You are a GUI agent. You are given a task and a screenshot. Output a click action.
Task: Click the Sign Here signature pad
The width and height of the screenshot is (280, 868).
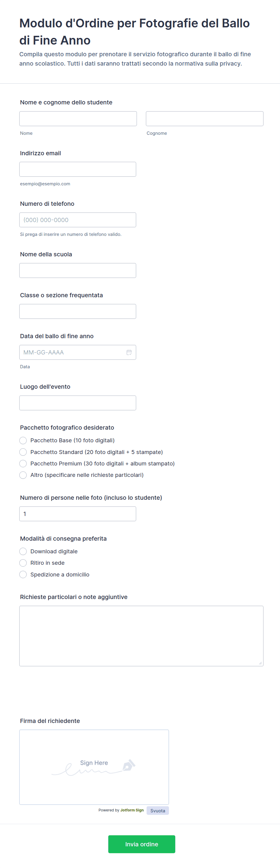[x=94, y=767]
